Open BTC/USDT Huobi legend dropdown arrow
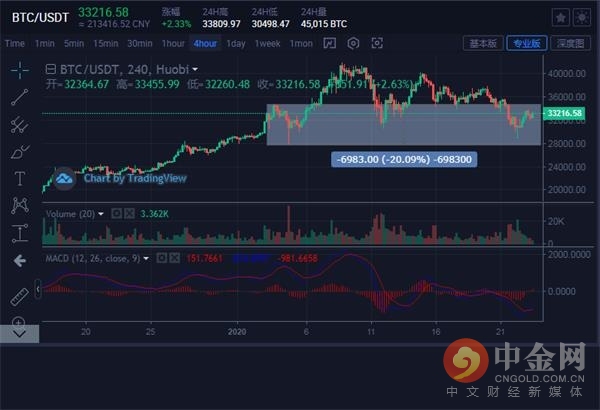This screenshot has height=410, width=600. tap(195, 70)
